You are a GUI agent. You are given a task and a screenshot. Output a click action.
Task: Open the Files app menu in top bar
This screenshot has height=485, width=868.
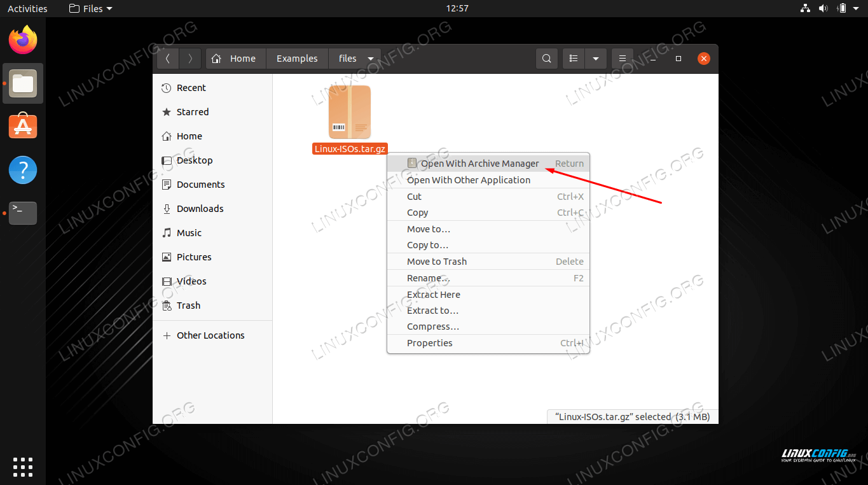point(90,9)
